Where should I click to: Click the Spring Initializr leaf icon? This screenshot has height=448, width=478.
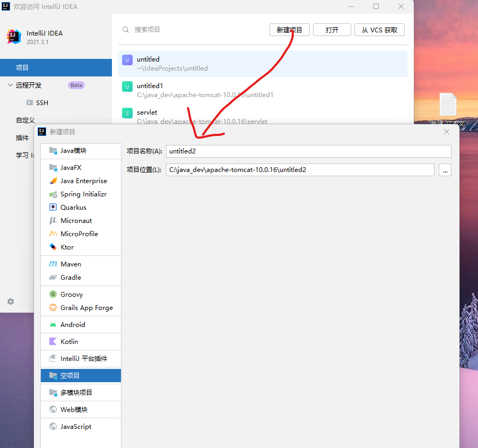[53, 194]
